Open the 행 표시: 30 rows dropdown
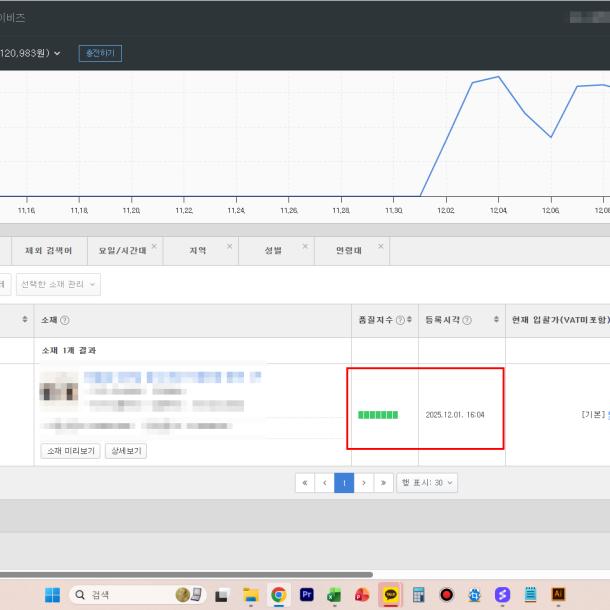 427,482
